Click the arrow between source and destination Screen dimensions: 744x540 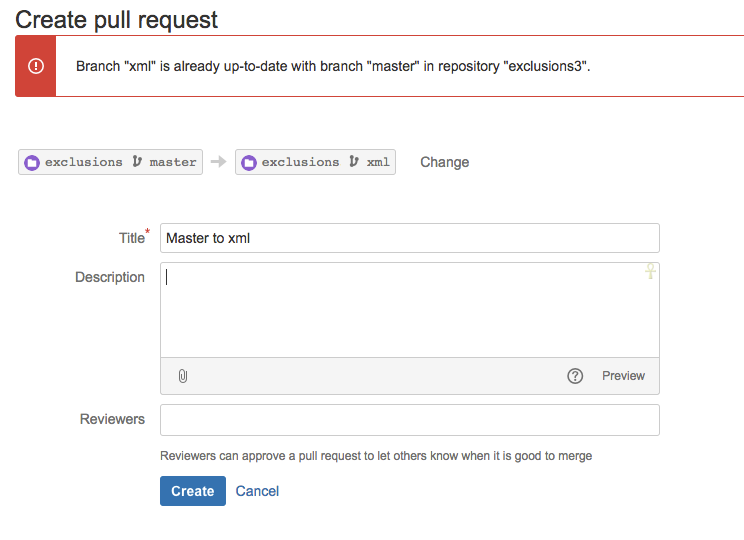(219, 162)
